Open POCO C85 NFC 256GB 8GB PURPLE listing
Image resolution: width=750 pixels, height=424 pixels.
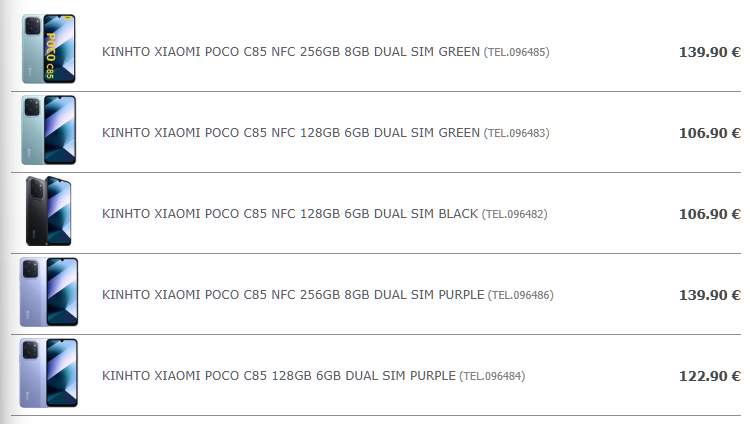point(293,295)
